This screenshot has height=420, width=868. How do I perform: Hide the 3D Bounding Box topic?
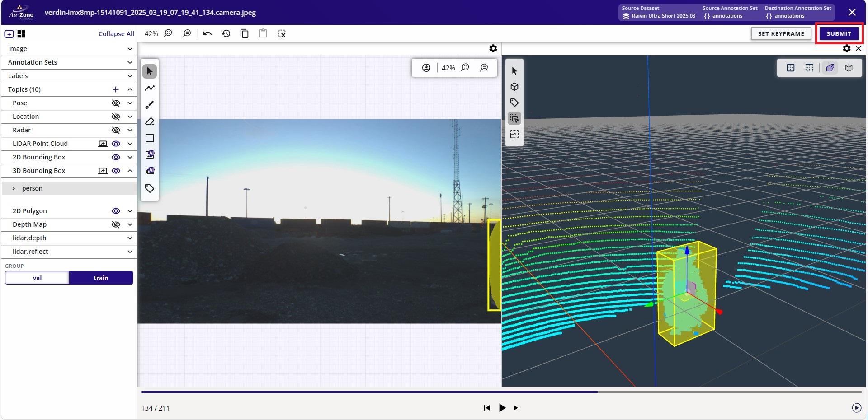click(116, 171)
